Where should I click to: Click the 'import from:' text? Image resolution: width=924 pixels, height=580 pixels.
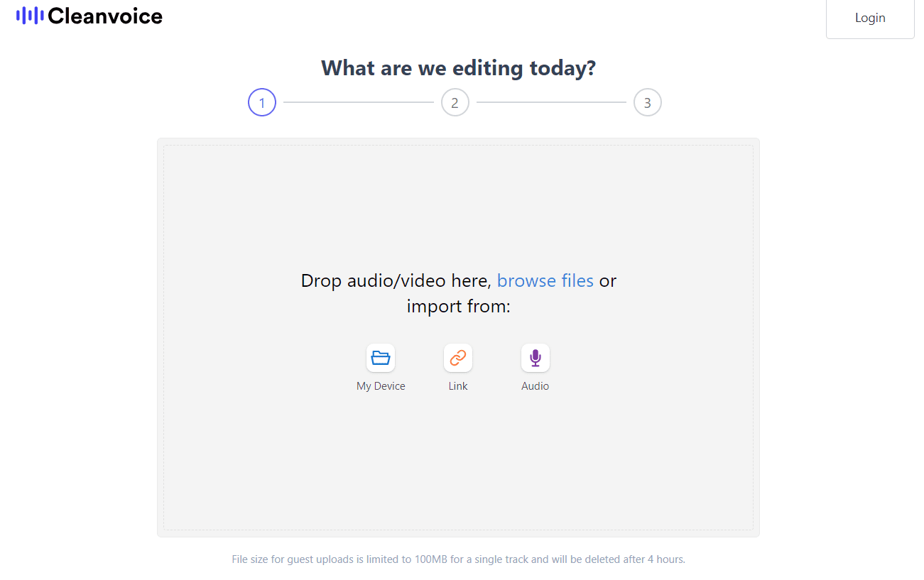458,307
